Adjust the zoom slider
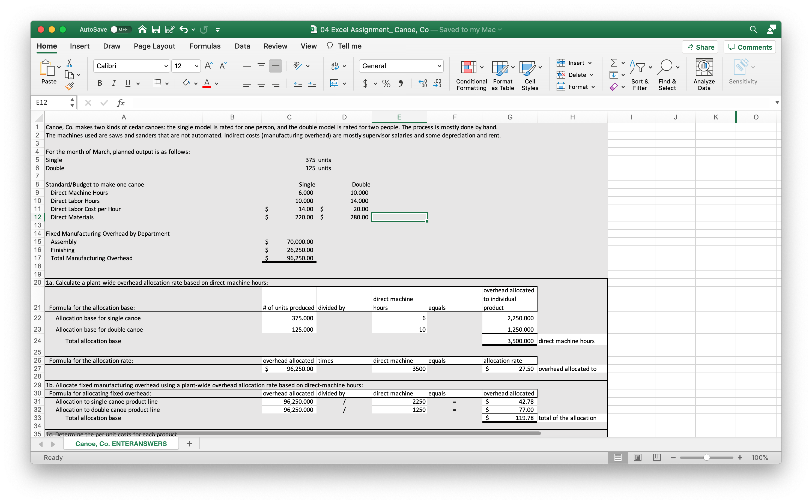 (x=706, y=457)
